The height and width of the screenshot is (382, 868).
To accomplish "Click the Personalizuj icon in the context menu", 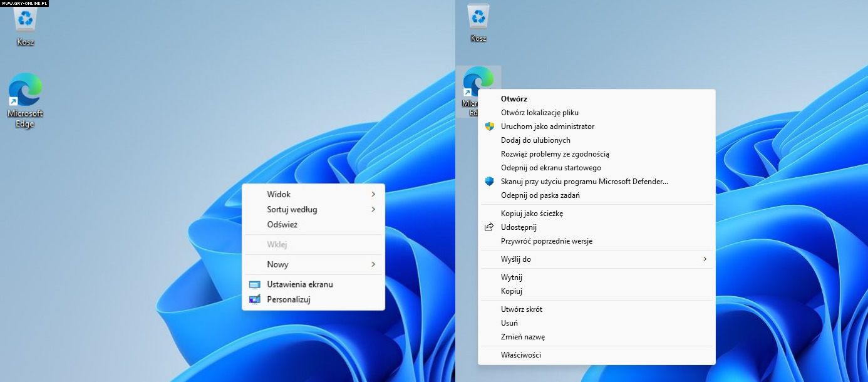I will [254, 299].
